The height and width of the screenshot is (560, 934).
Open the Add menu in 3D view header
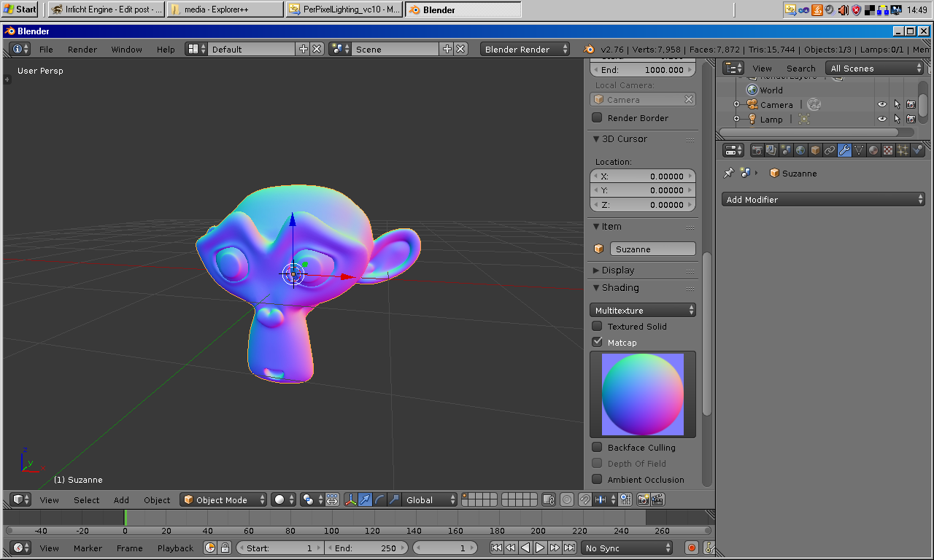click(x=121, y=499)
